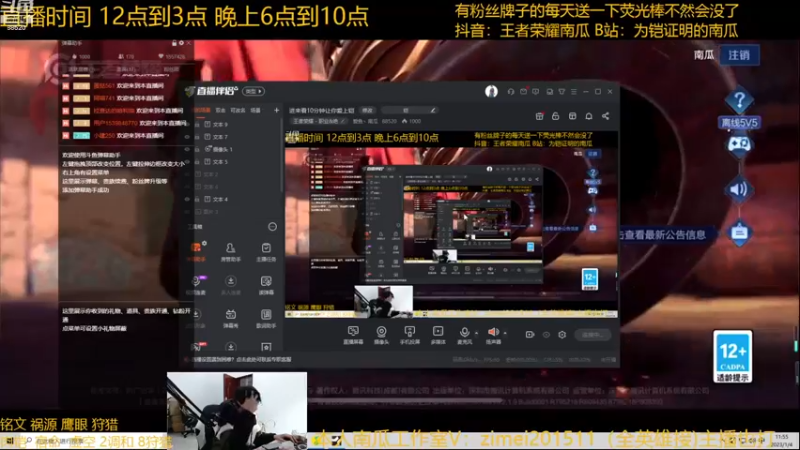
Task: Add a 摄像头 camera source from bottom bar
Action: point(381,335)
